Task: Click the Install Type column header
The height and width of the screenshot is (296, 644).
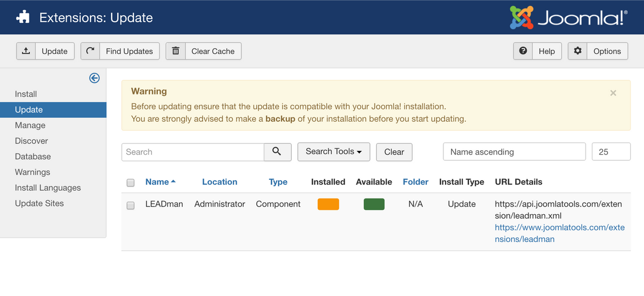Action: pyautogui.click(x=462, y=182)
